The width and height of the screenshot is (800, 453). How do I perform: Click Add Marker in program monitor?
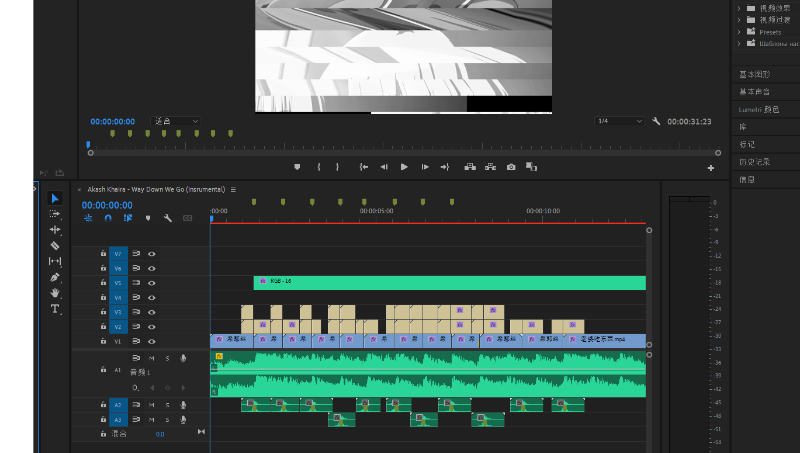pos(297,167)
